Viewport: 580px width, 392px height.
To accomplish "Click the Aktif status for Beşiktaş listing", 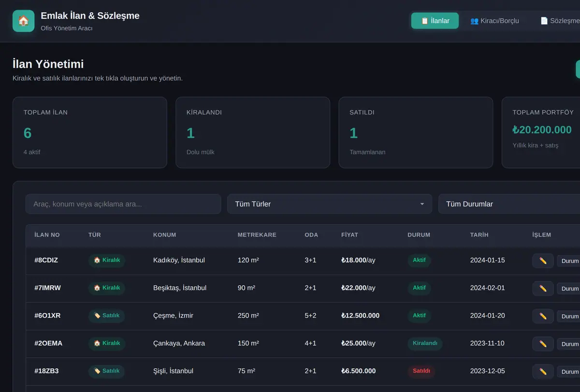I will coord(419,288).
